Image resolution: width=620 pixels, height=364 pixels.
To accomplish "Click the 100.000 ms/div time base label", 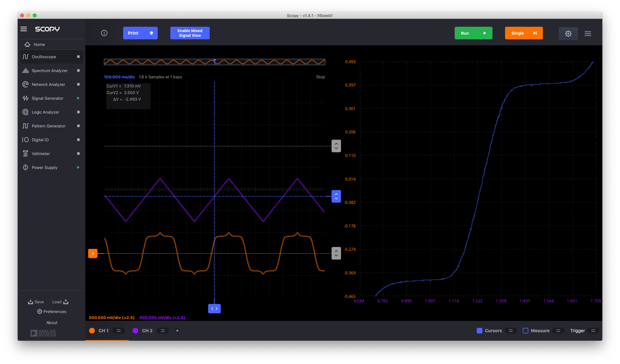I will click(120, 77).
